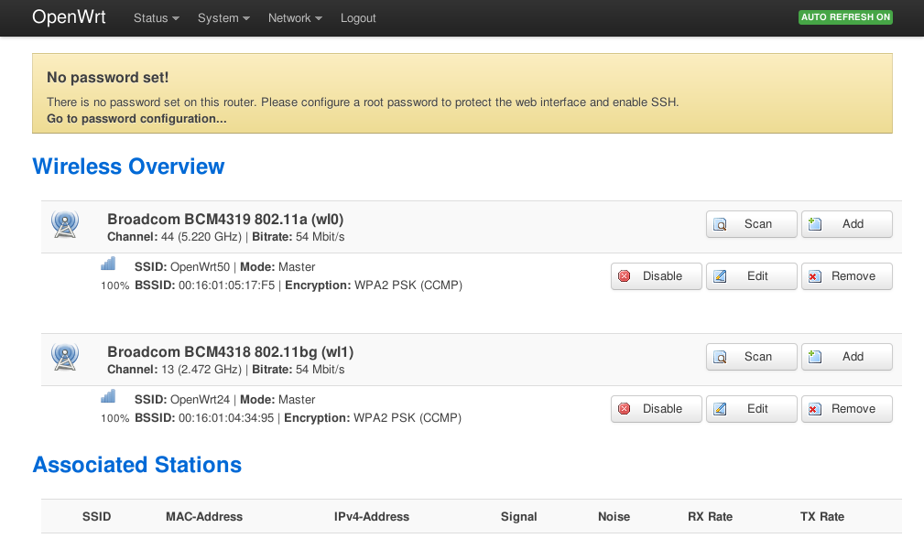Remove the OpenWrt24 wireless network
Screen dimensions: 924x560
tap(847, 409)
